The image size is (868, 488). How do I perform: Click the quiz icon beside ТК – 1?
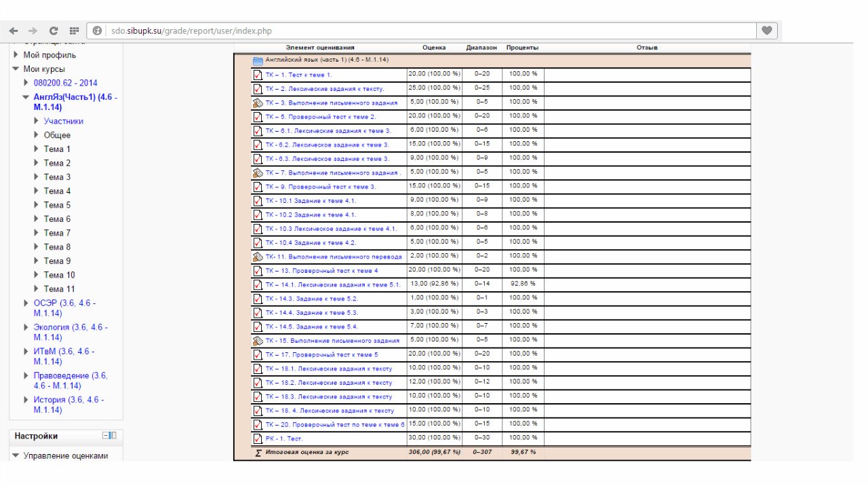point(258,75)
